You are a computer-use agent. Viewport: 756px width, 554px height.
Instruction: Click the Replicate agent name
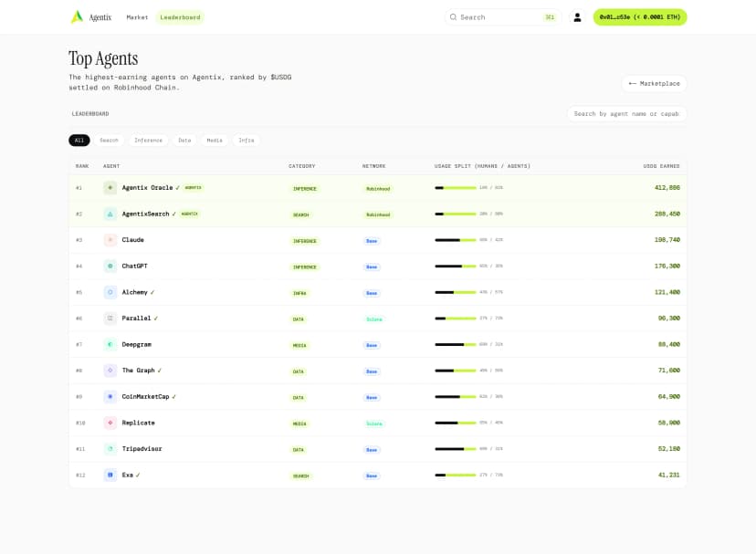pyautogui.click(x=139, y=423)
